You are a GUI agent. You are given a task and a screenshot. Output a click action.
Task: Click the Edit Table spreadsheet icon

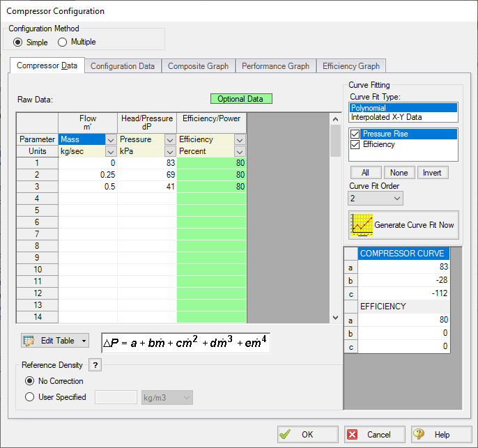(29, 341)
